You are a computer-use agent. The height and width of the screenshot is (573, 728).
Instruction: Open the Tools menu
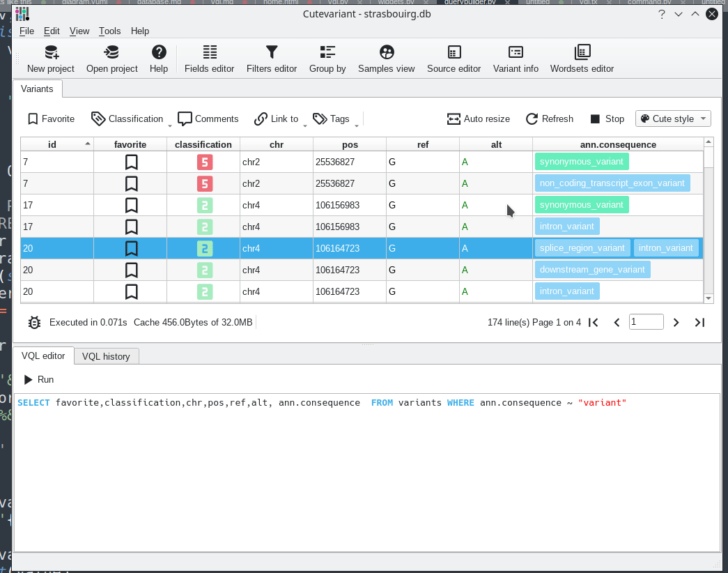(109, 31)
